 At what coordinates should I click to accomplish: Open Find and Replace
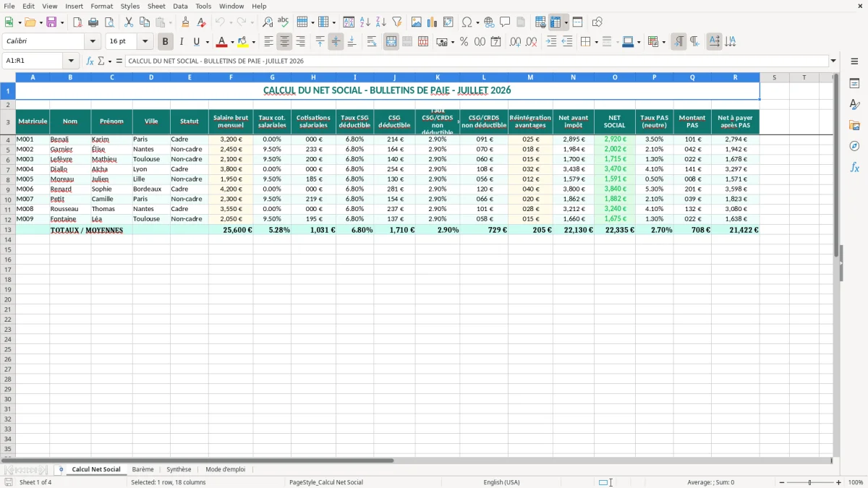tap(268, 22)
